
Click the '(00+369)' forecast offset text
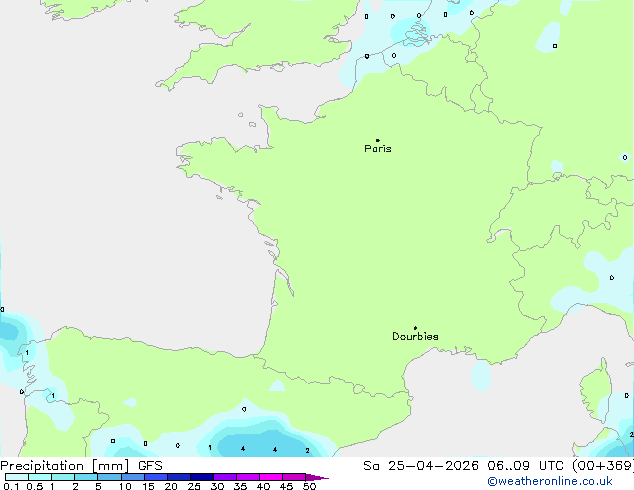603,466
